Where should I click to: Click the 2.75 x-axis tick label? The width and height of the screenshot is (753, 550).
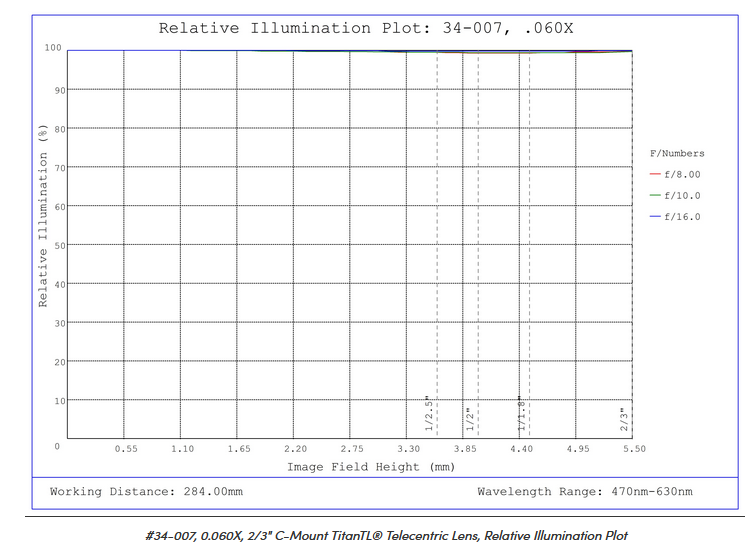coord(352,449)
